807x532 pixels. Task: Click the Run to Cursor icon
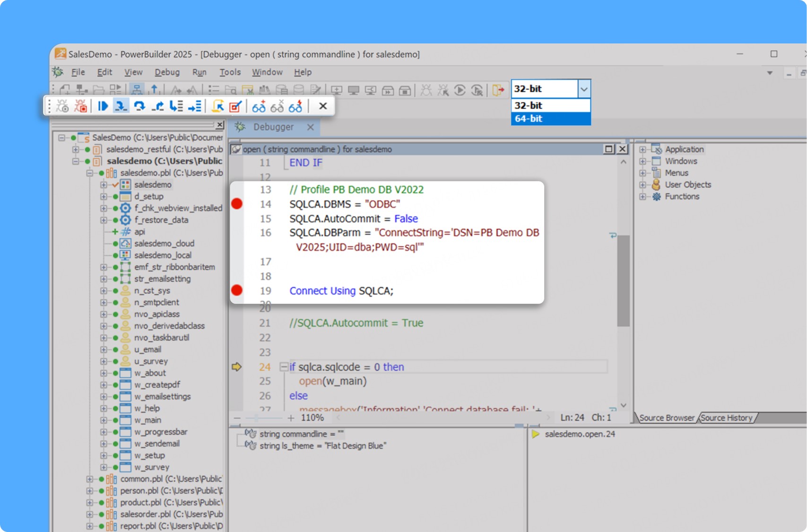[x=176, y=106]
